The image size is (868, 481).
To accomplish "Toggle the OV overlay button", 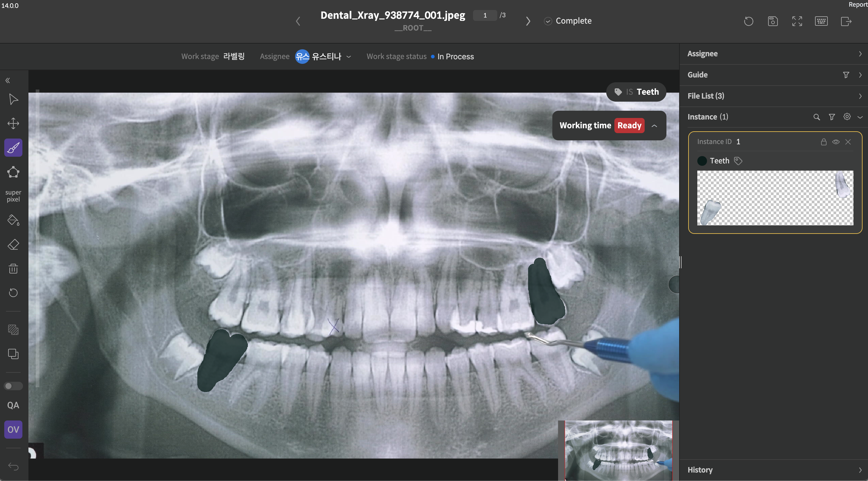I will 13,430.
